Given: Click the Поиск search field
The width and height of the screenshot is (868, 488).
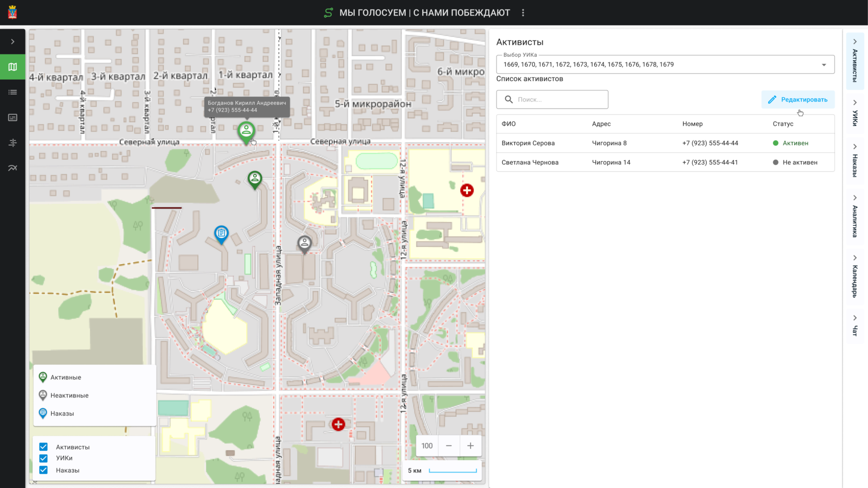Looking at the screenshot, I should coord(552,99).
